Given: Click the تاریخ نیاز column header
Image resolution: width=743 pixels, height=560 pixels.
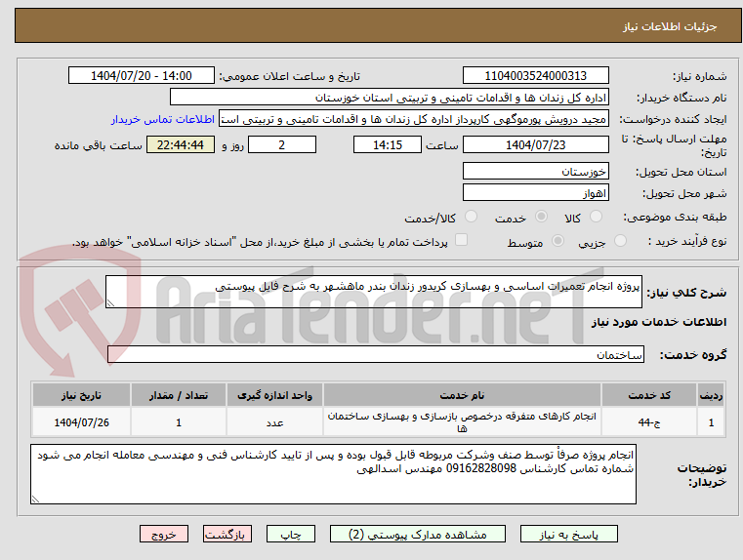Looking at the screenshot, I should (x=81, y=395).
